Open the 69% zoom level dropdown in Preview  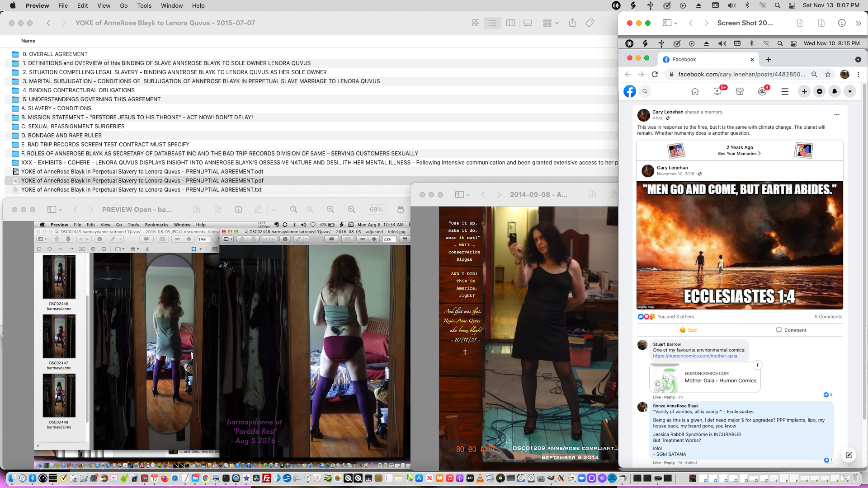(x=376, y=209)
